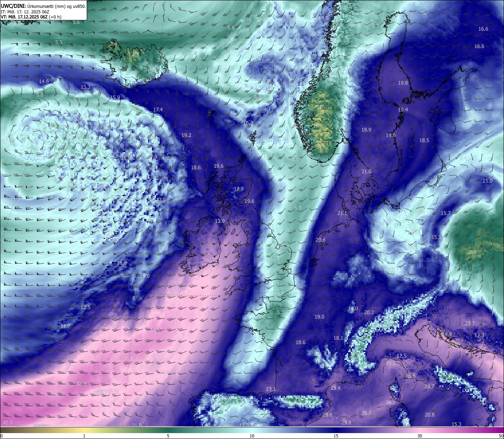This screenshot has width=504, height=439.
Task: Click the 0 tick on the color scale
Action: [2, 436]
